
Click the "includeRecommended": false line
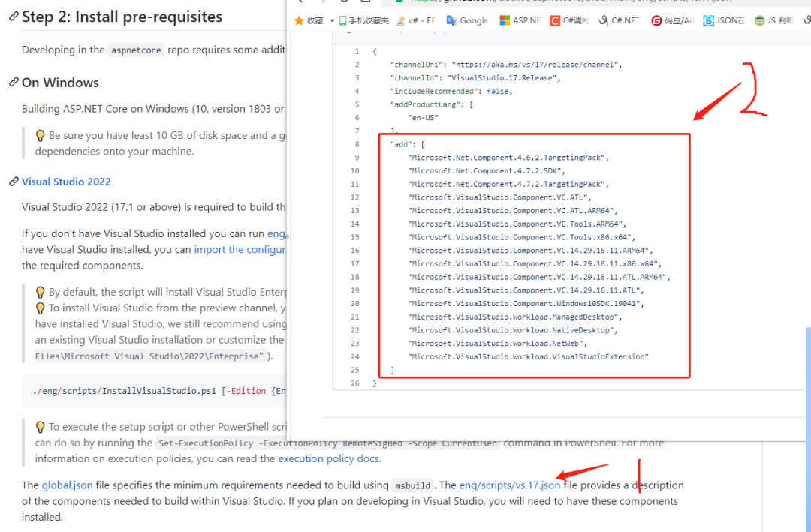pos(451,91)
